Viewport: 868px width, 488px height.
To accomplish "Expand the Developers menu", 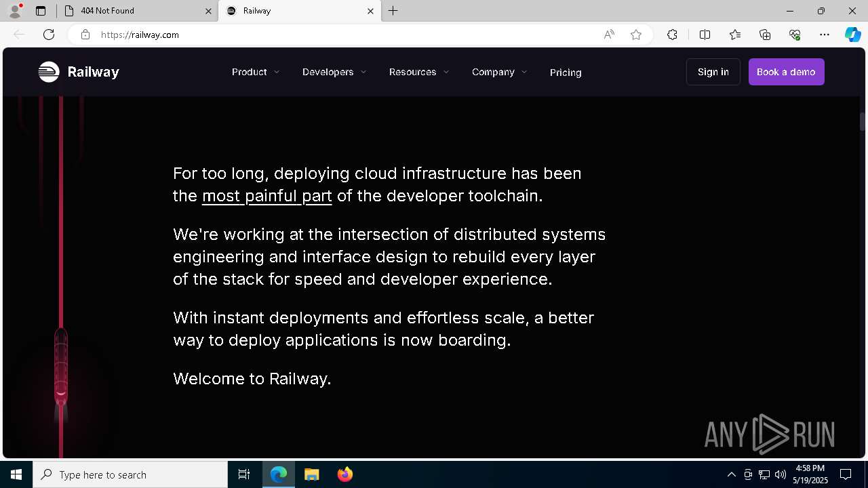I will [334, 72].
